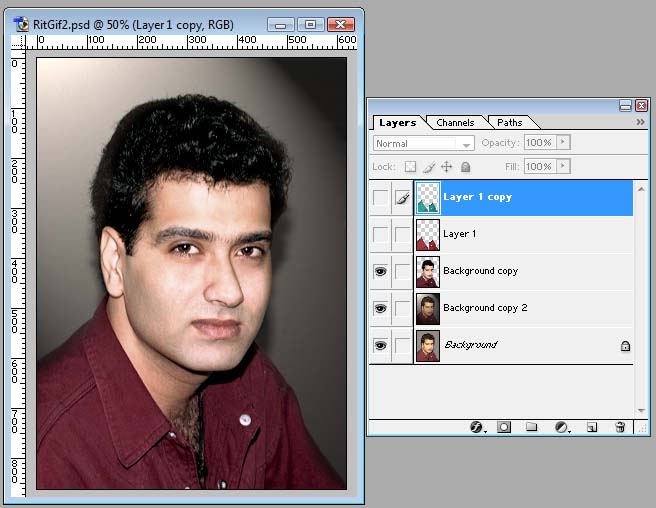The height and width of the screenshot is (508, 656).
Task: Select the Layer 1 thumbnail
Action: click(x=428, y=235)
